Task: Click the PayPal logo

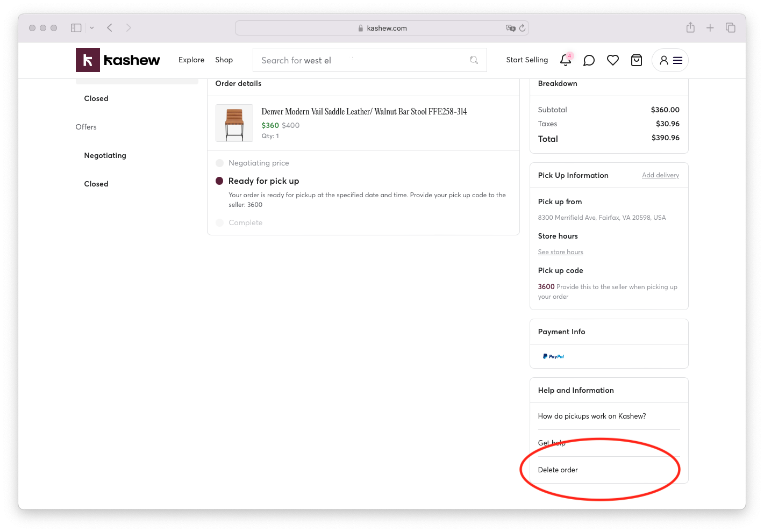Action: pyautogui.click(x=553, y=356)
